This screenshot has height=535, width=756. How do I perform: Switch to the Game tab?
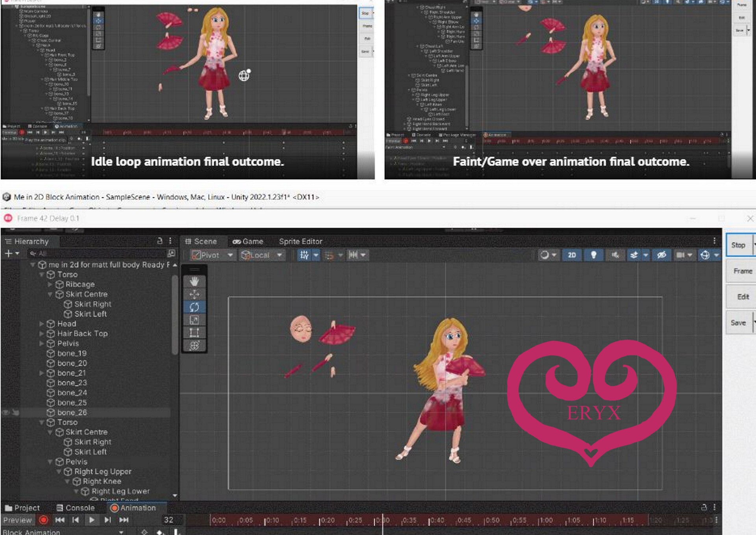[x=249, y=241]
